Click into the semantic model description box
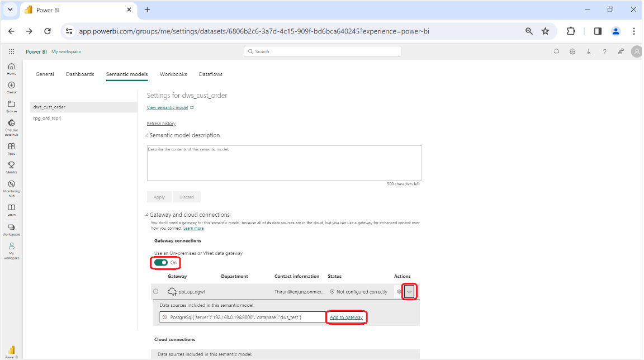This screenshot has height=360, width=644. pos(284,163)
